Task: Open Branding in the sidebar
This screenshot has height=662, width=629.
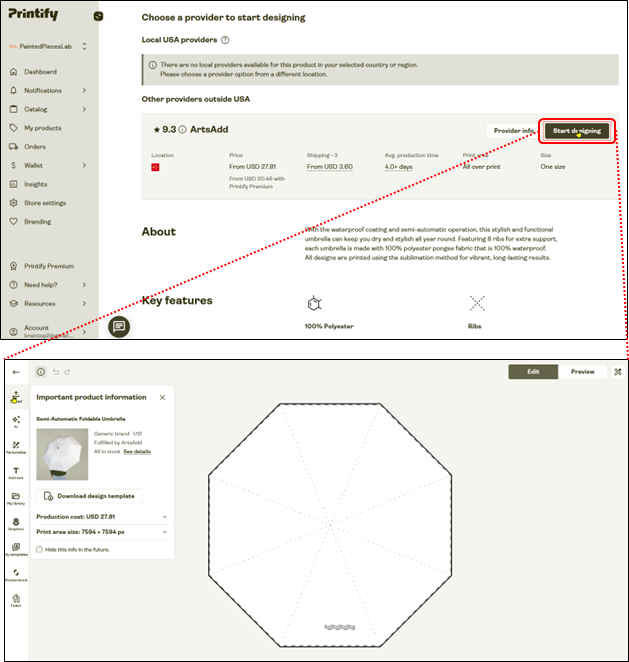Action: [x=37, y=222]
